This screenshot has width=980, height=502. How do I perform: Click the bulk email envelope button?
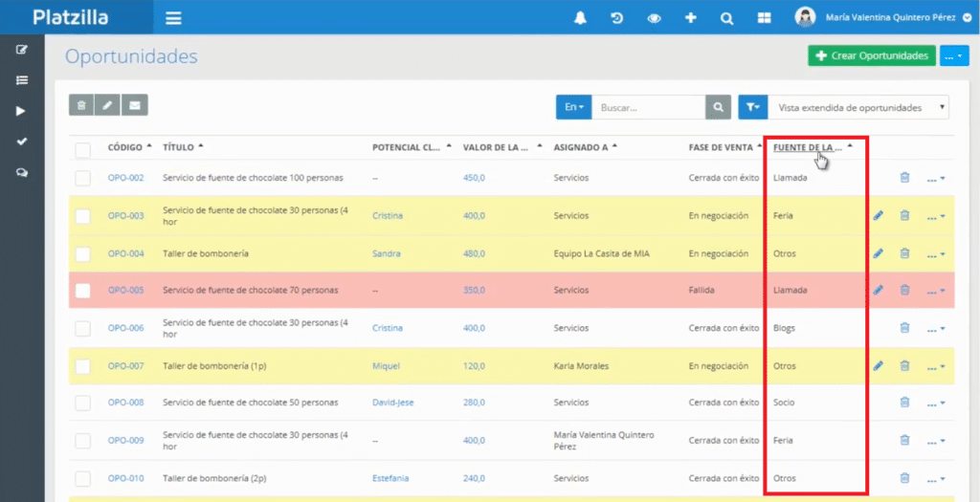point(134,105)
